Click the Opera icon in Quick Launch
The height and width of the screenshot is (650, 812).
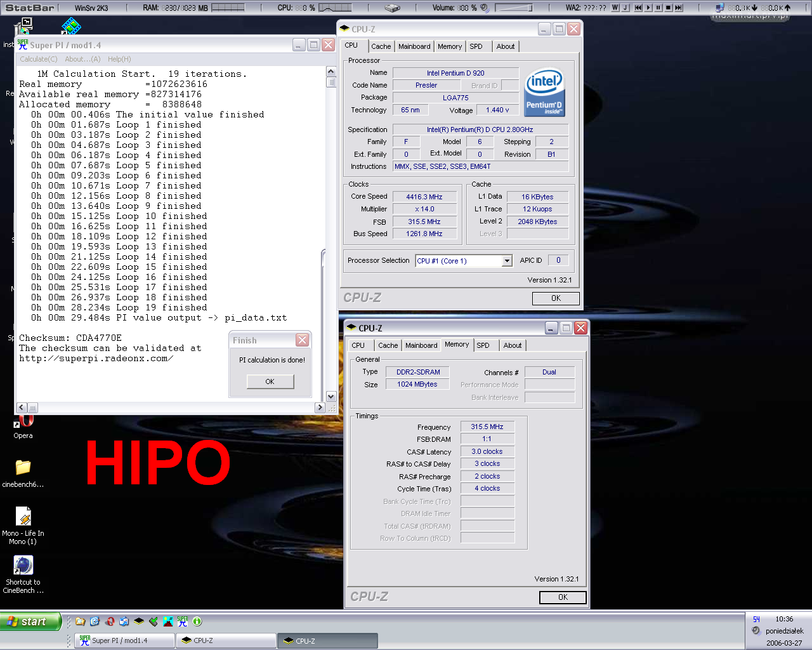pyautogui.click(x=110, y=621)
